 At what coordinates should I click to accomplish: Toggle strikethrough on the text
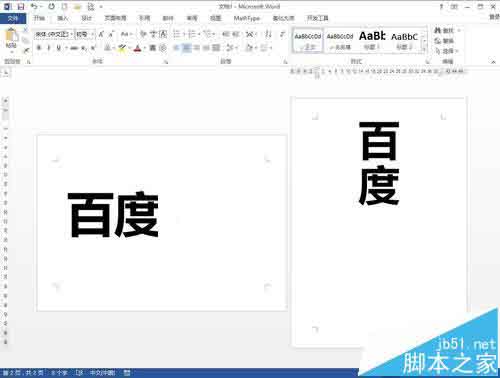74,48
